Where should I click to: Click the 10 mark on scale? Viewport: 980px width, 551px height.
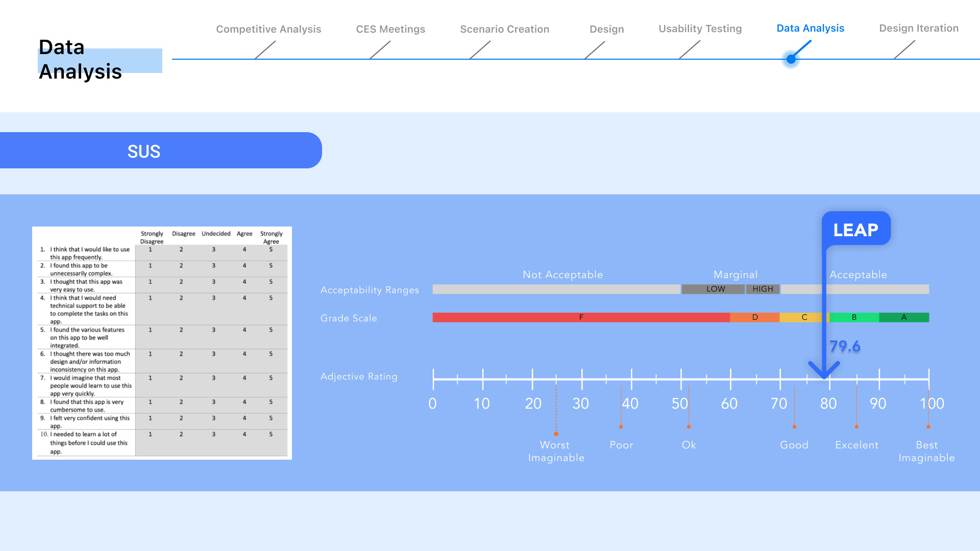pyautogui.click(x=482, y=404)
